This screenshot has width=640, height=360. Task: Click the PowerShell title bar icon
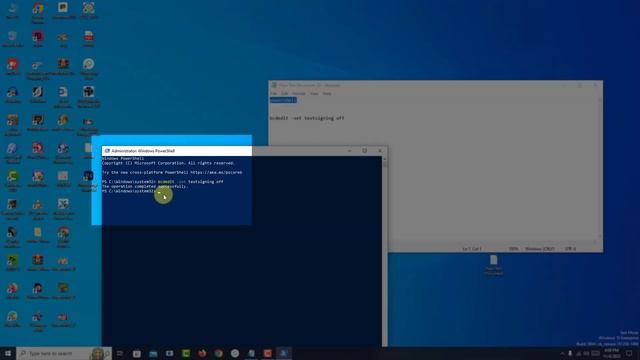click(x=107, y=151)
